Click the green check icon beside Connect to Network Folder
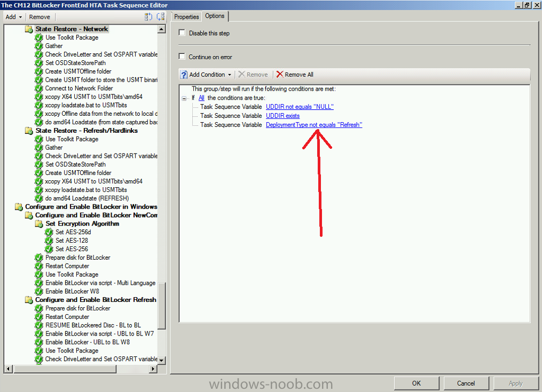542x392 pixels. tap(39, 89)
